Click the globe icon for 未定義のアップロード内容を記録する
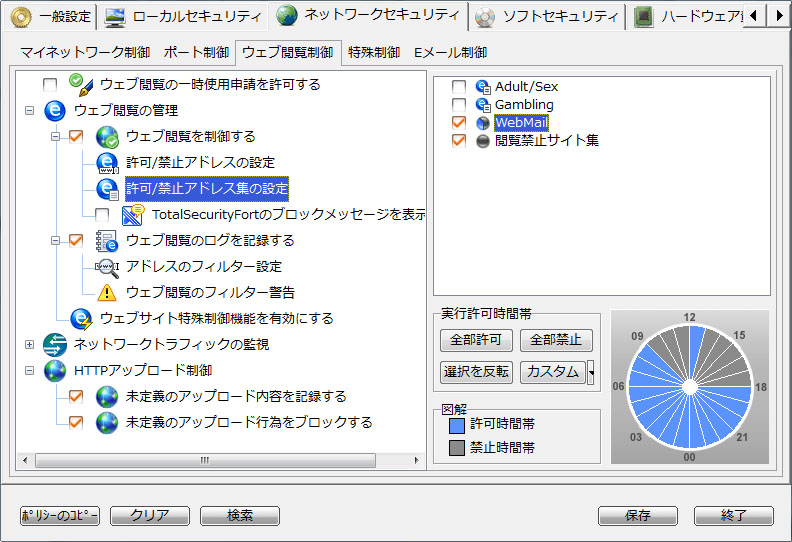 click(107, 397)
